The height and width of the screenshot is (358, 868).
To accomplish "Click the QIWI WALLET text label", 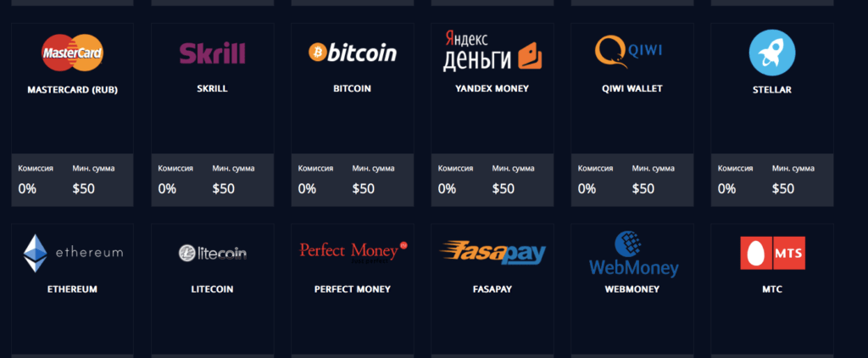I will (632, 88).
